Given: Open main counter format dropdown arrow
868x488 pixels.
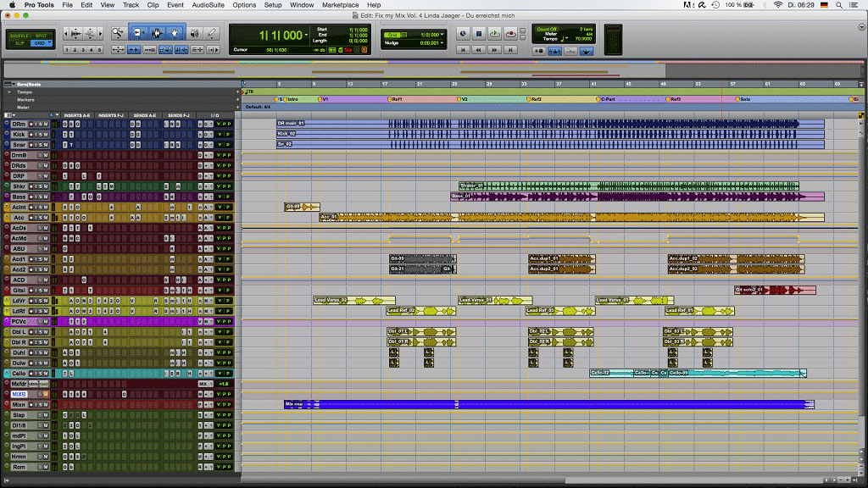Looking at the screenshot, I should click(307, 35).
